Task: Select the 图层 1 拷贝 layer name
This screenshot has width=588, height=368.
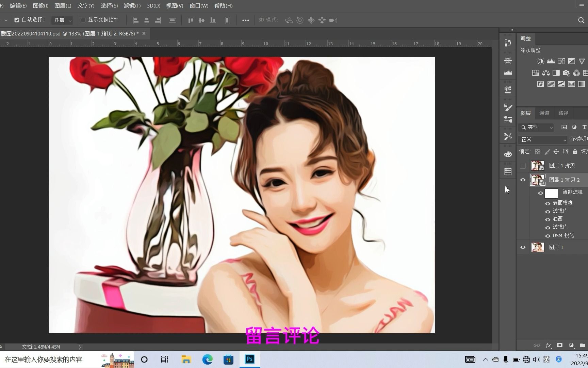Action: [x=562, y=166]
